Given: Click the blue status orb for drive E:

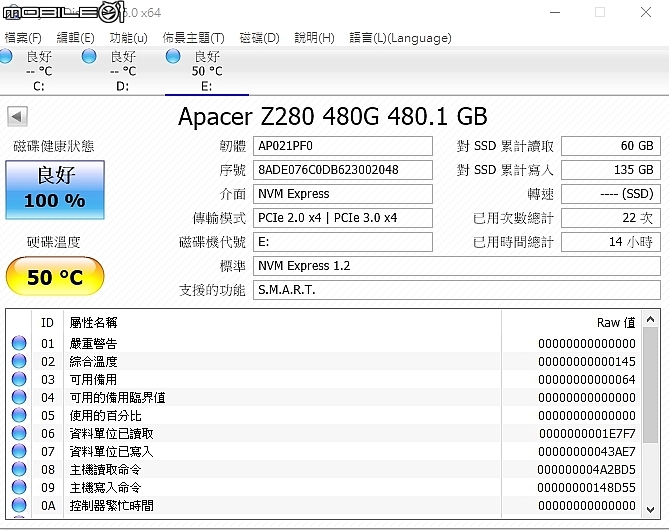Looking at the screenshot, I should (x=173, y=56).
